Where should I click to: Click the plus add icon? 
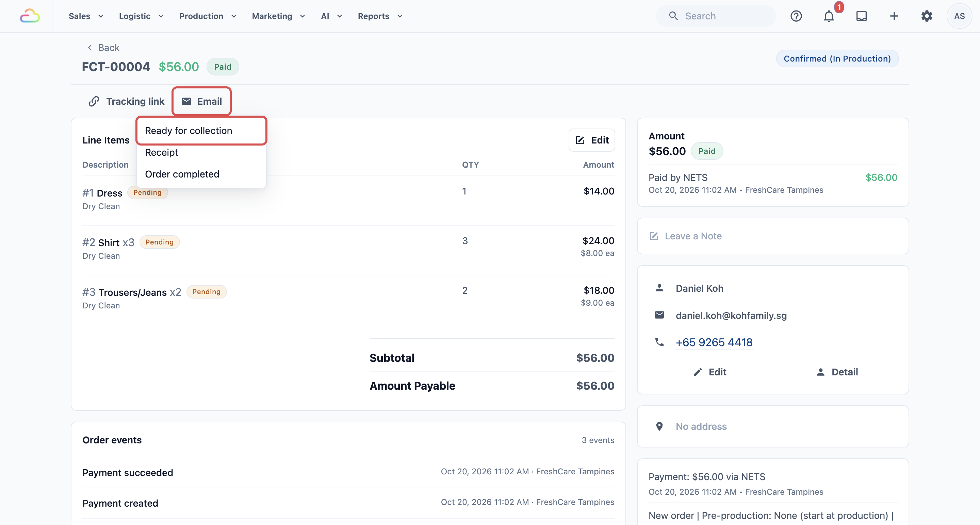(x=894, y=16)
